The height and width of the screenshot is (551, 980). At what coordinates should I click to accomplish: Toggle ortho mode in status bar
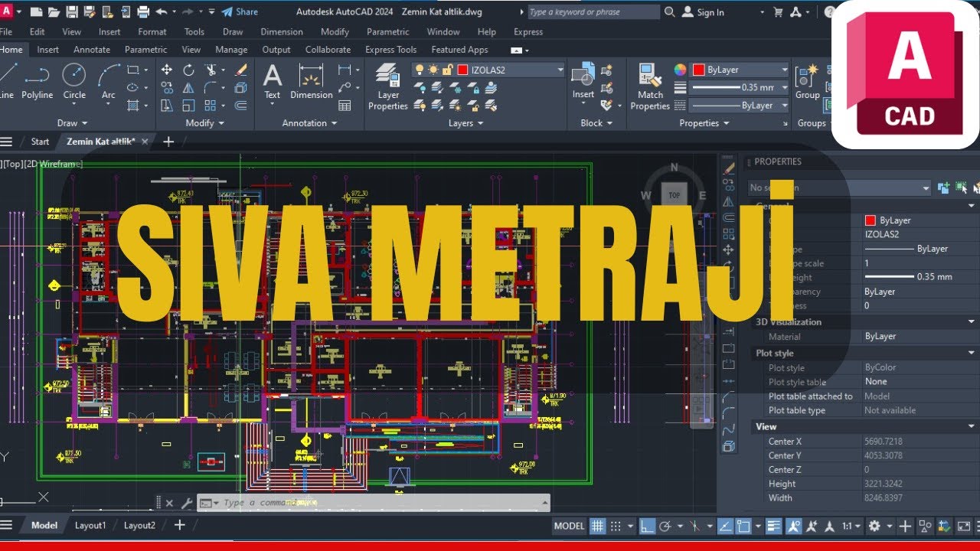tap(648, 526)
